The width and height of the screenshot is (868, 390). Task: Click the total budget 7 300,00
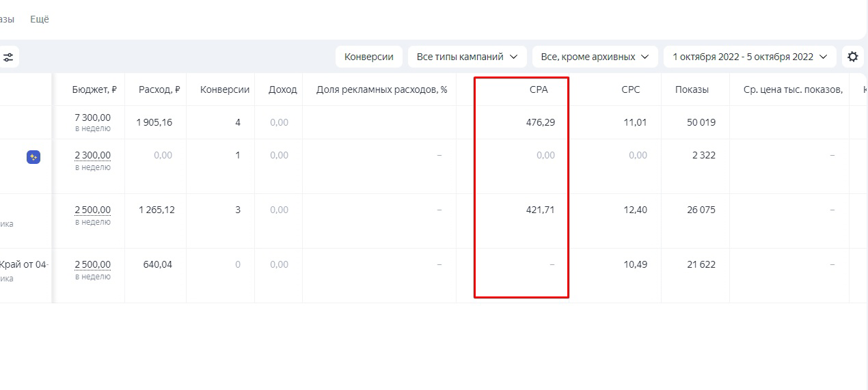point(92,117)
